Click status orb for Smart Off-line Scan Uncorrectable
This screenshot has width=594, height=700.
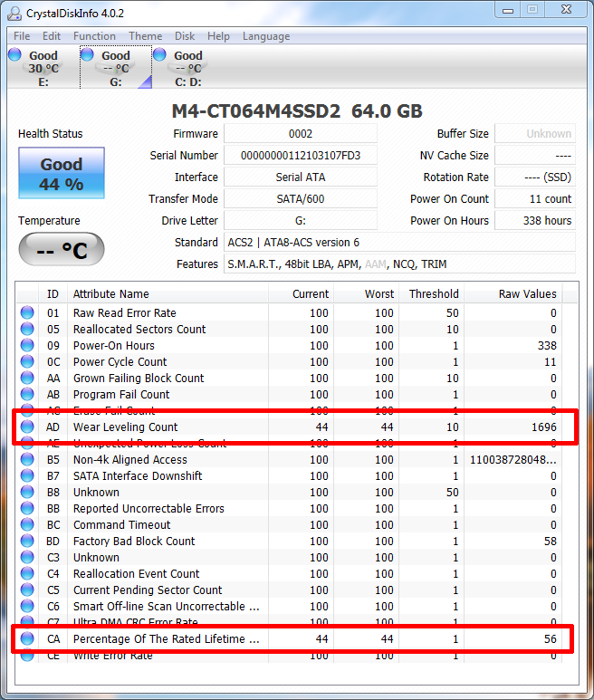[27, 606]
